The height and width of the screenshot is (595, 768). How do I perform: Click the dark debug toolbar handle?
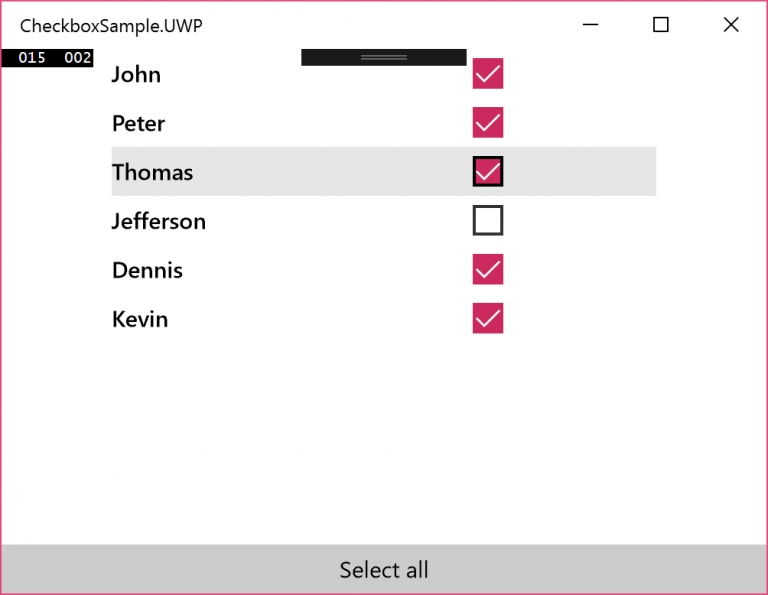tap(384, 57)
